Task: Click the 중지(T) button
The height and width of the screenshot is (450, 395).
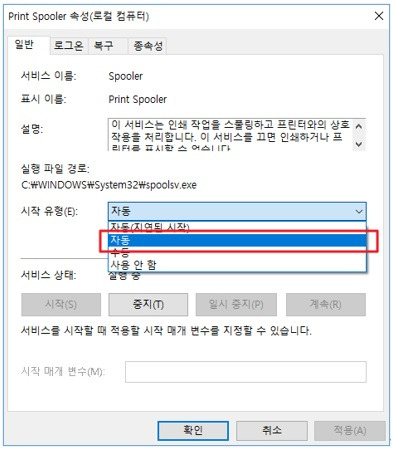Action: (x=148, y=304)
